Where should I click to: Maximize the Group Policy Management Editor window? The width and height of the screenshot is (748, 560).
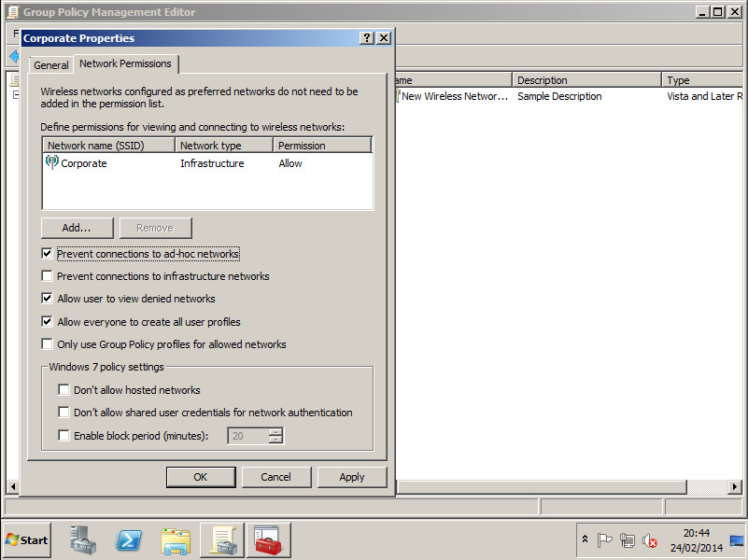coord(717,12)
